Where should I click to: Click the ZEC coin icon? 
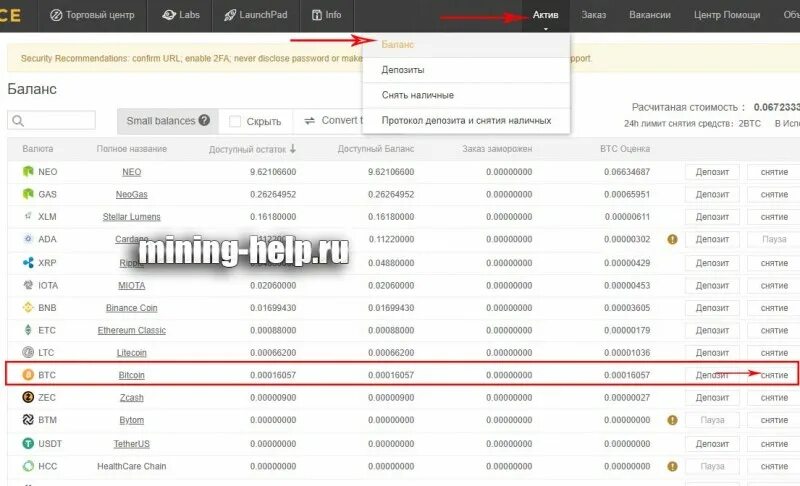pos(28,397)
